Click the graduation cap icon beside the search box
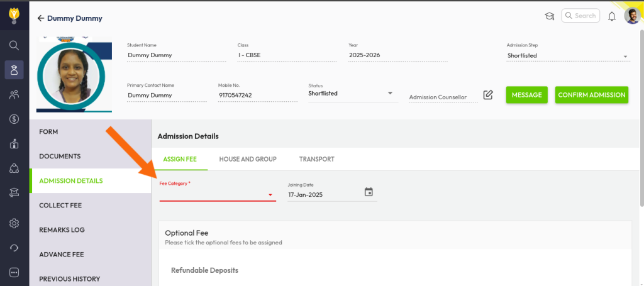 coord(549,16)
